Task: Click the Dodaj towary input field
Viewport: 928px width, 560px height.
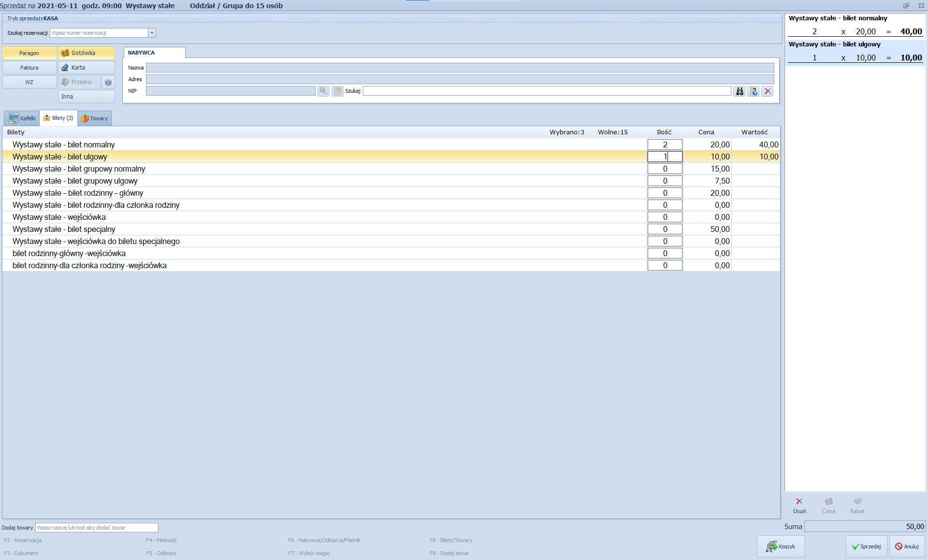Action: click(97, 528)
